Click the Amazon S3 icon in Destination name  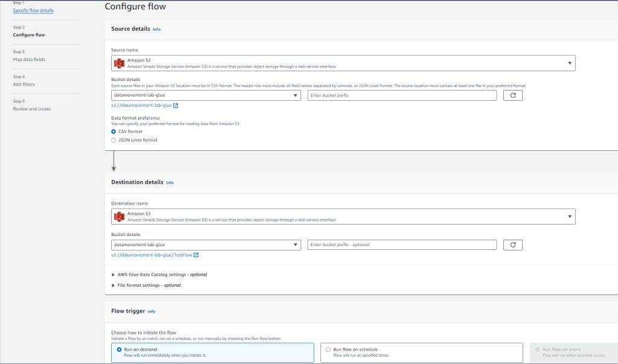point(119,216)
